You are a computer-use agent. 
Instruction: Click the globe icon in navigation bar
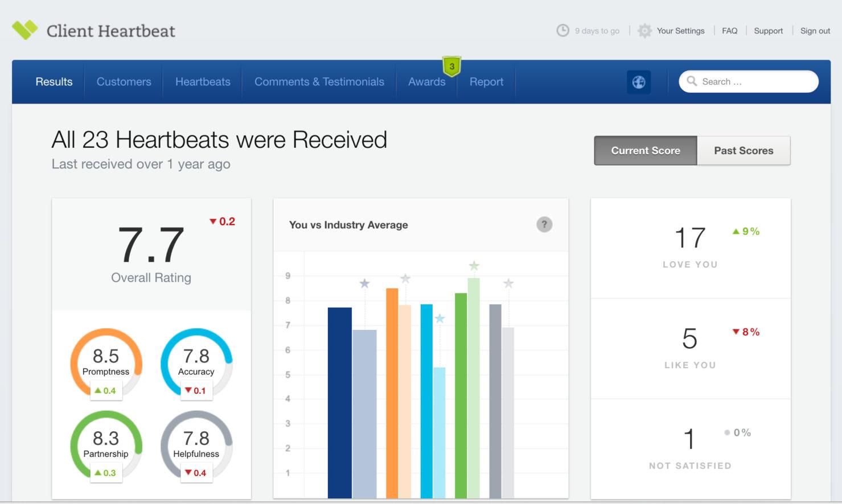[x=639, y=82]
